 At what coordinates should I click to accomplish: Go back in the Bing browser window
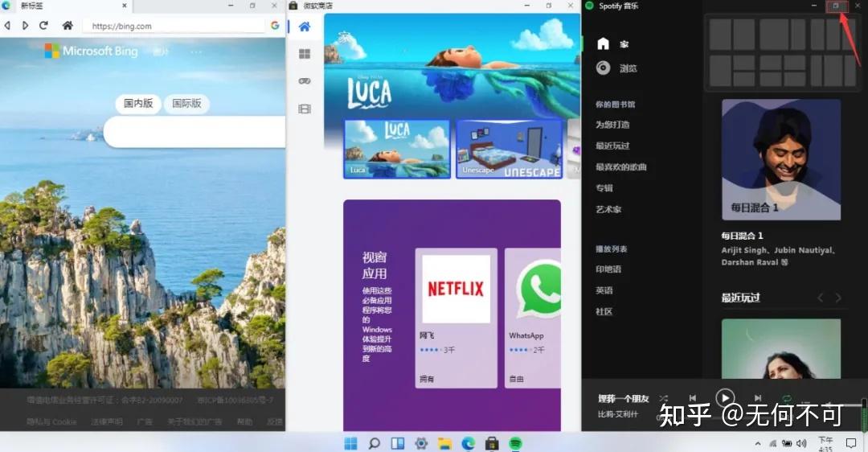[7, 26]
